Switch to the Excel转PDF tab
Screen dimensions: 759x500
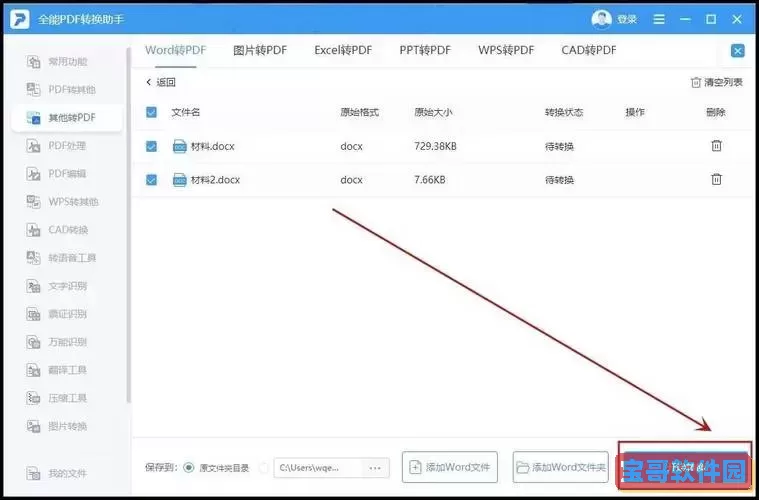tap(343, 50)
